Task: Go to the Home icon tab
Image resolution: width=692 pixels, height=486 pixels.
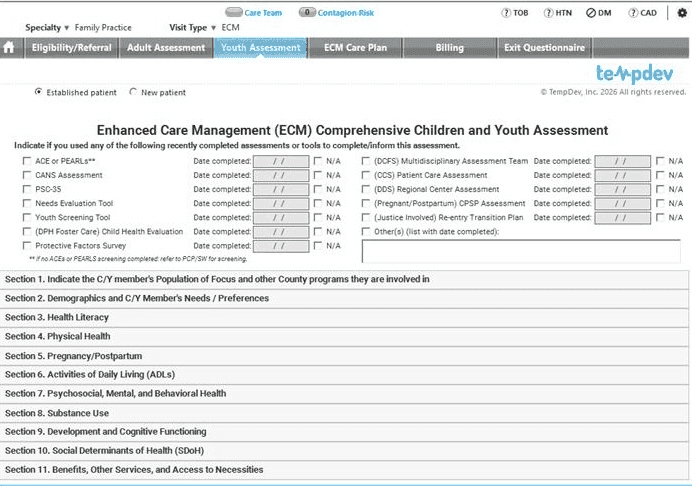Action: pos(8,48)
